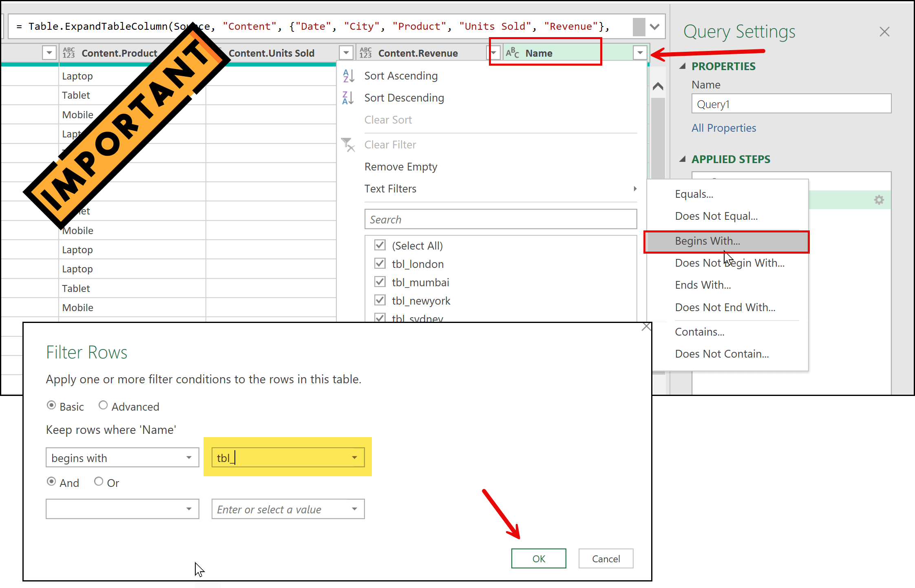Open the All Properties link
Viewport: 915px width, 588px height.
click(x=723, y=128)
